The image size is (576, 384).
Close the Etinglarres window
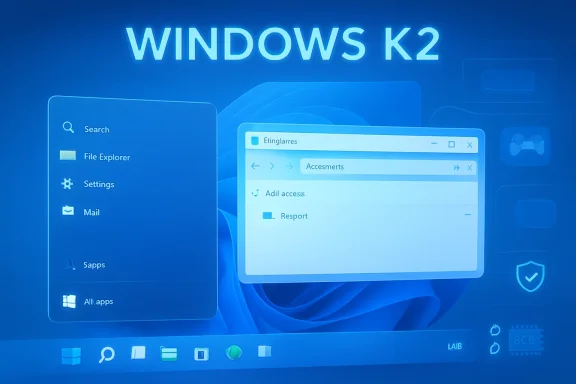[469, 145]
